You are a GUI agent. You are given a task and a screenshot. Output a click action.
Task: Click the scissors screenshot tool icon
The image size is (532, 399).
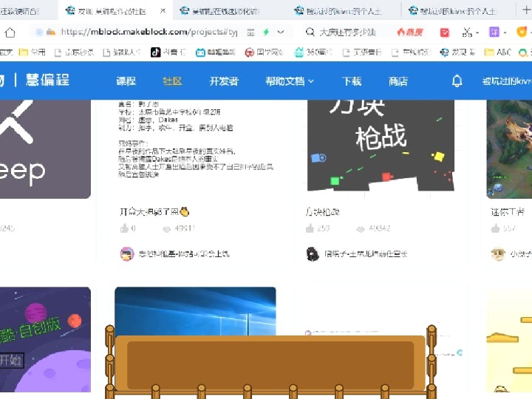coord(467,33)
